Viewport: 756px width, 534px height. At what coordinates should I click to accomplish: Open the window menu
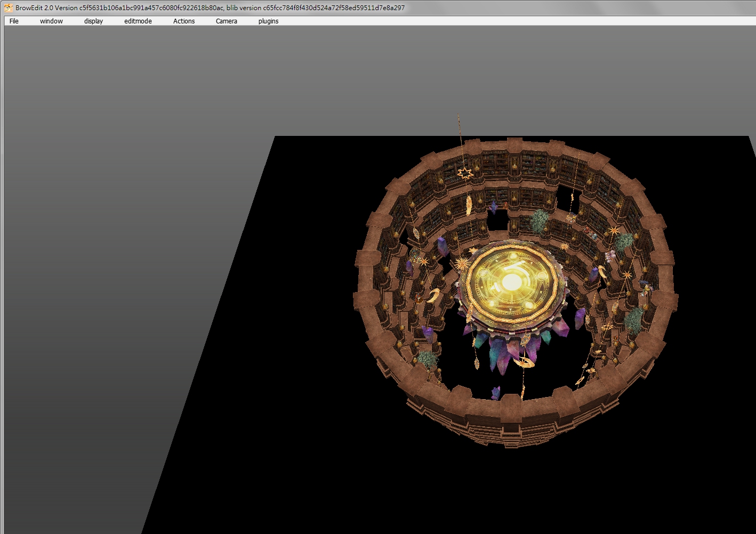51,21
